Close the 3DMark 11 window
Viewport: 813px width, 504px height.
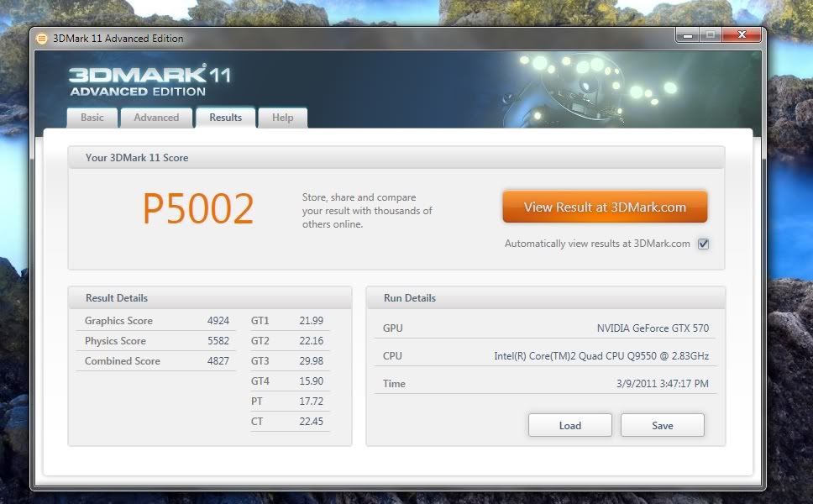742,34
